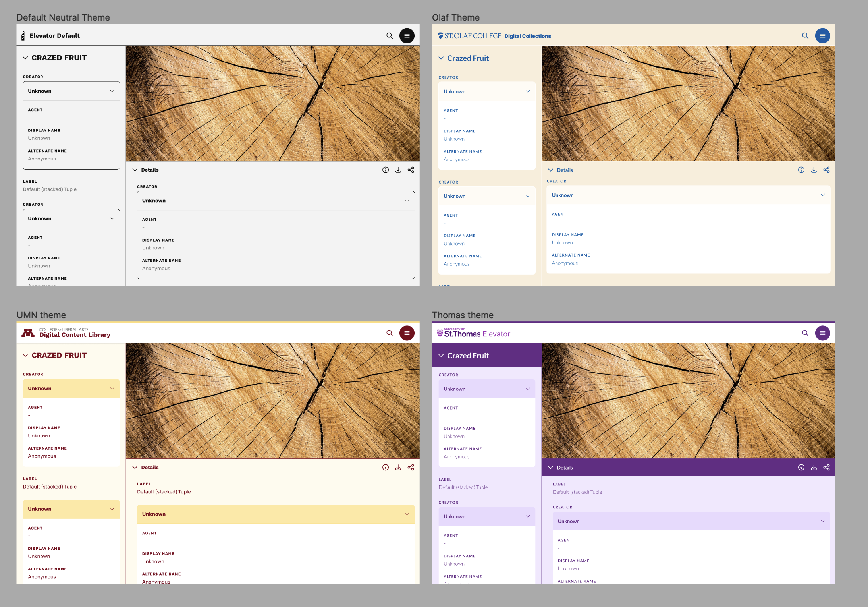The height and width of the screenshot is (607, 868).
Task: Toggle yellow Unknown dropdown in UMN Details panel
Action: pos(276,514)
